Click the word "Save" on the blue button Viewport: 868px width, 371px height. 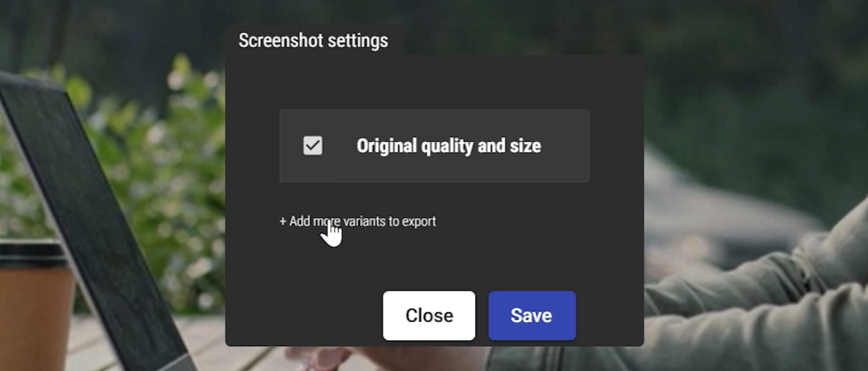coord(531,315)
